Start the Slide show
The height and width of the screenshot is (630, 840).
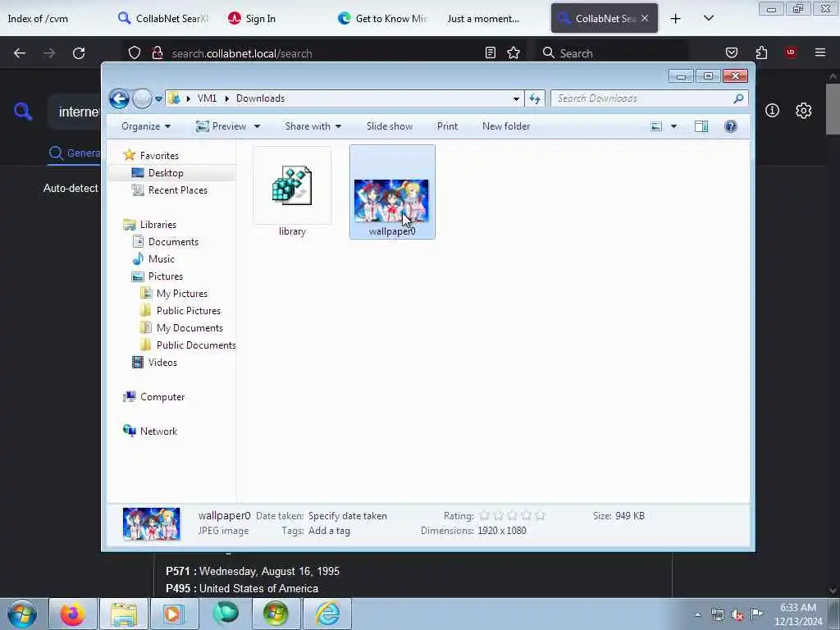click(390, 126)
